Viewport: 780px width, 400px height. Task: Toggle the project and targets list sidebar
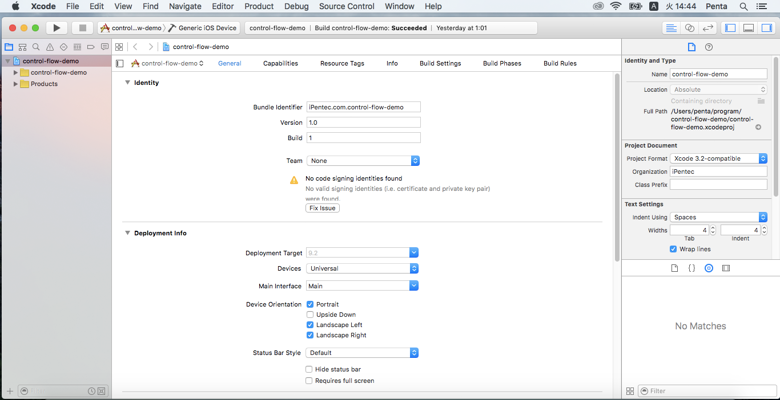pyautogui.click(x=119, y=63)
